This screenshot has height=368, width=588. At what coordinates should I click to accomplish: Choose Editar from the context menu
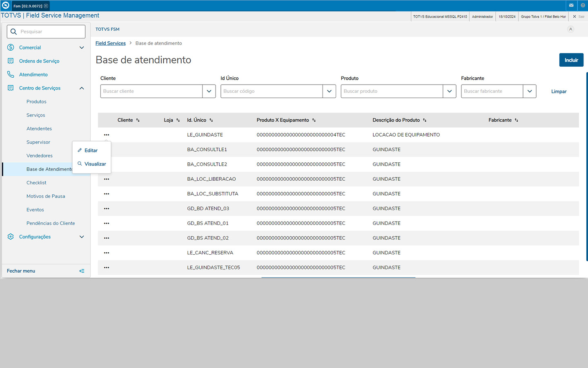[x=91, y=150]
